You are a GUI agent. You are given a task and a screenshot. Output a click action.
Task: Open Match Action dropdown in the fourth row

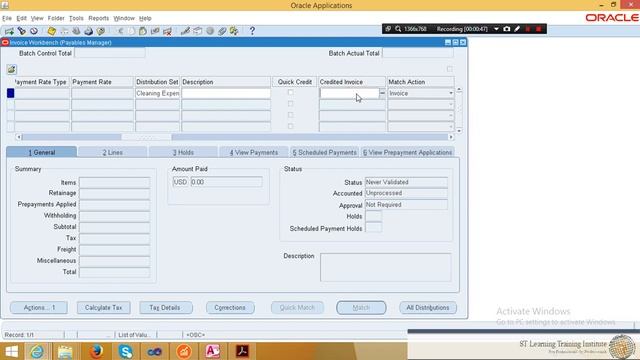coord(420,127)
